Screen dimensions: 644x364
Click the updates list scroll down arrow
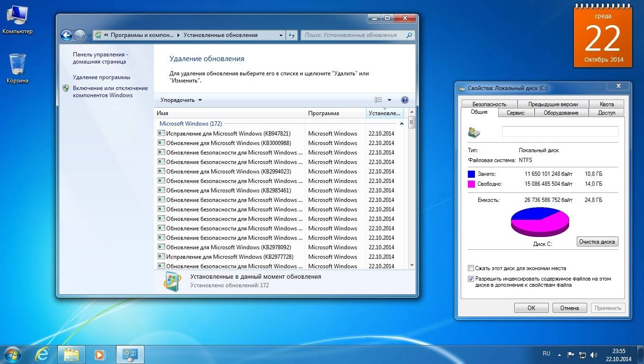pyautogui.click(x=411, y=265)
